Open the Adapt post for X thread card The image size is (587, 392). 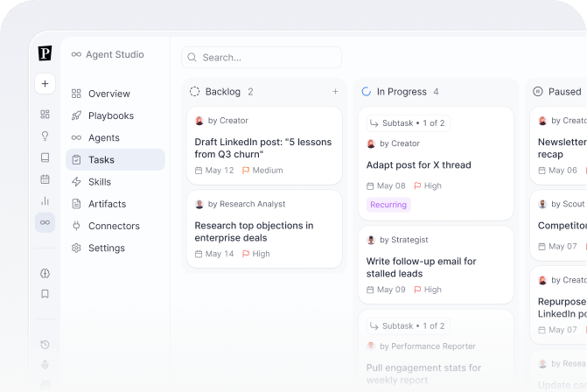coord(436,164)
